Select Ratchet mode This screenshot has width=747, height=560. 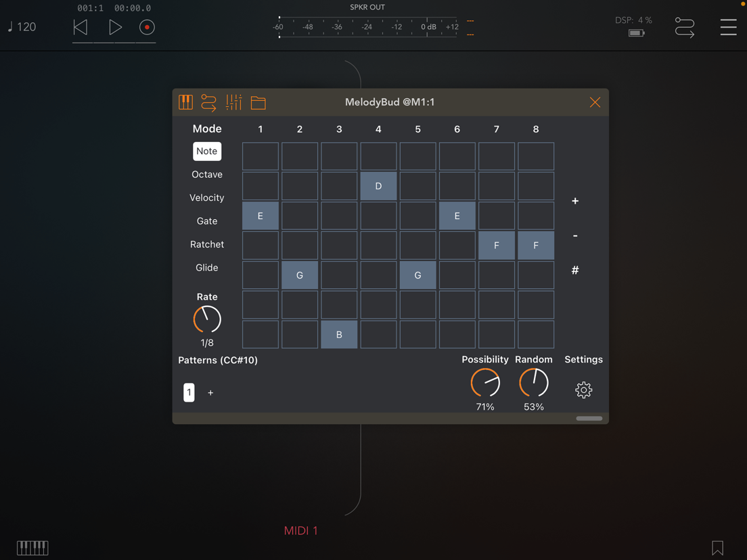point(207,244)
